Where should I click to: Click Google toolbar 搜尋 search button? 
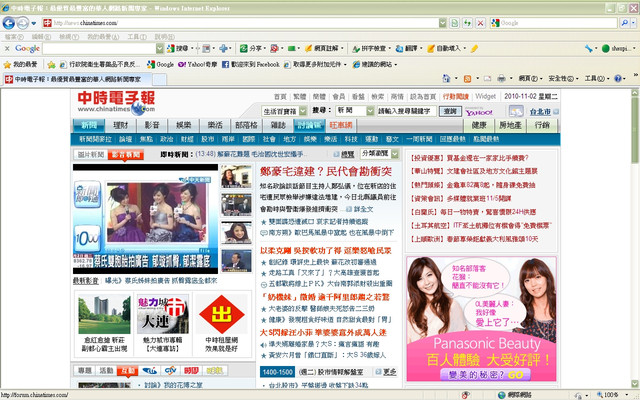[178, 48]
